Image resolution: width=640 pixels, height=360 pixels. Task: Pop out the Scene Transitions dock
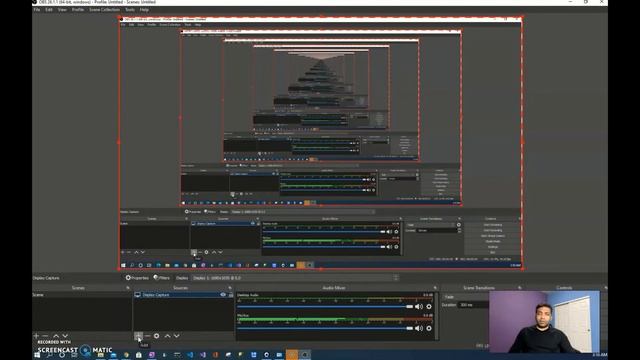(520, 288)
